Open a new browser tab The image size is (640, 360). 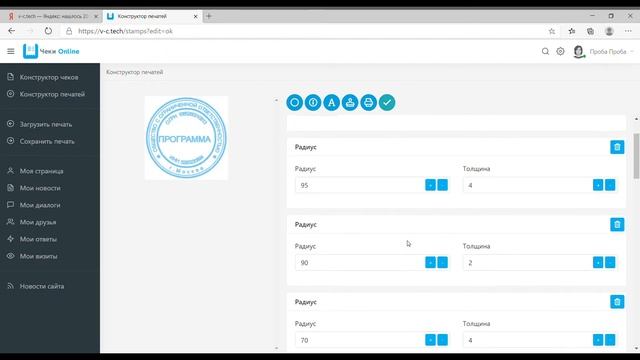point(209,16)
